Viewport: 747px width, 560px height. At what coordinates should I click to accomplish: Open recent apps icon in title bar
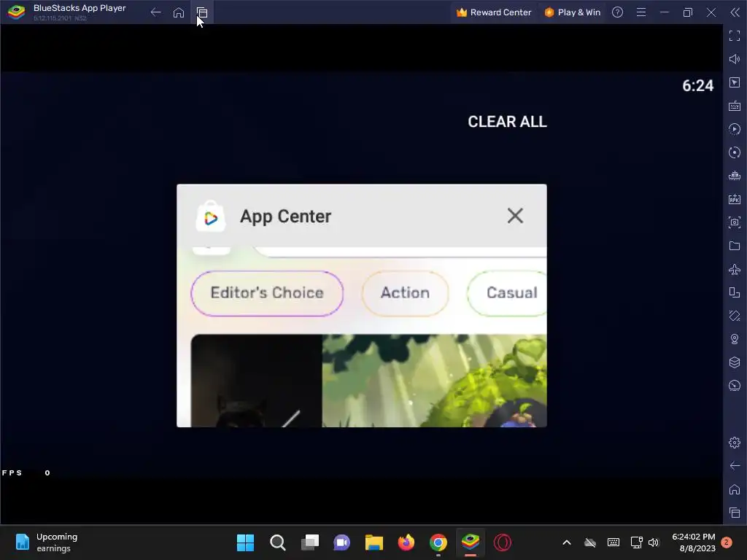coord(202,12)
